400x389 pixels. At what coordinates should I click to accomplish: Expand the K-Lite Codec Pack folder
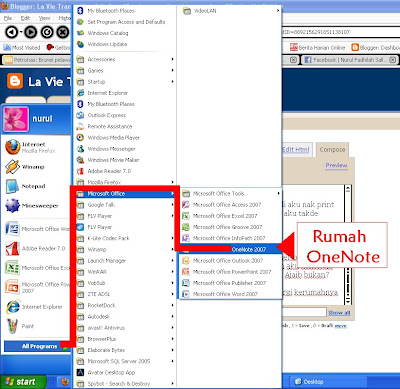pyautogui.click(x=125, y=238)
